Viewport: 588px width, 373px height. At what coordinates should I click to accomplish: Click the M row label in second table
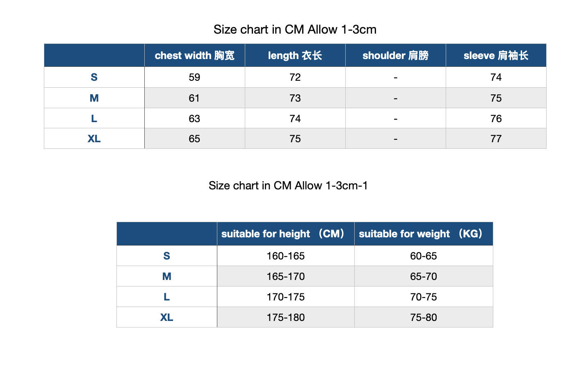point(167,276)
